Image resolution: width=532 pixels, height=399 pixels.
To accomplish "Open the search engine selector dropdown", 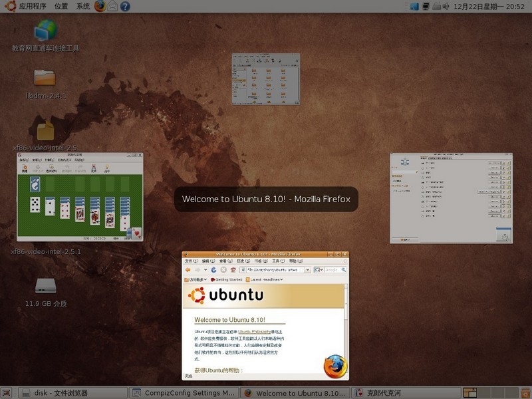I will pos(319,270).
